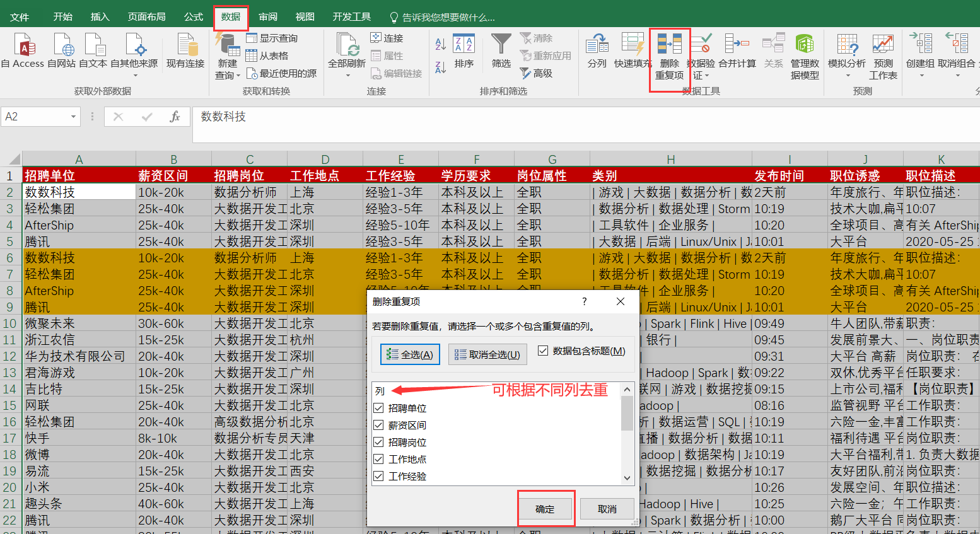Uncheck the 工作地点 column checkbox
This screenshot has width=980, height=534.
pyautogui.click(x=378, y=459)
